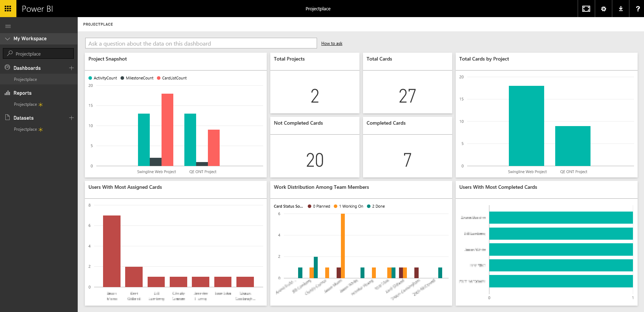Click the Projectplace title in top bar
Viewport: 644px width, 312px height.
click(x=318, y=9)
